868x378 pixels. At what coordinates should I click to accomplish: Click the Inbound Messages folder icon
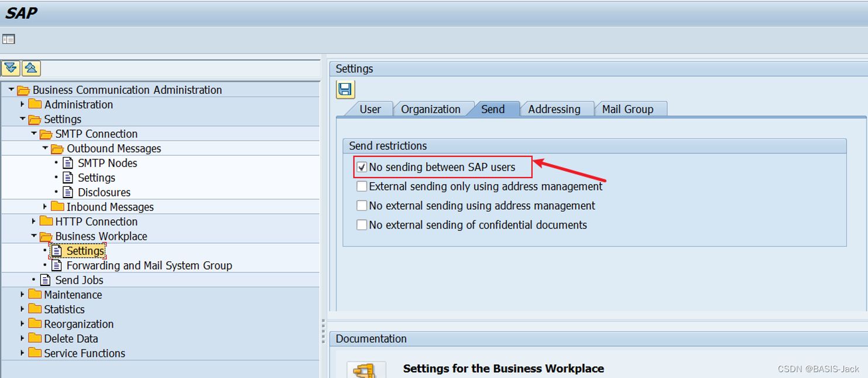point(57,206)
